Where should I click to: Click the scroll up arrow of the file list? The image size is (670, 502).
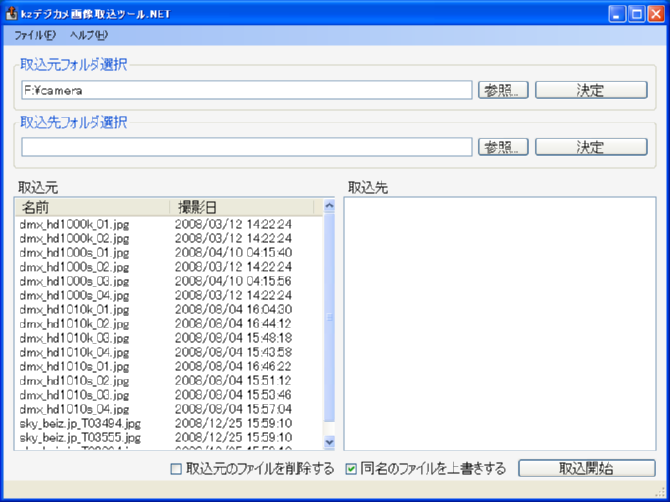coord(329,206)
